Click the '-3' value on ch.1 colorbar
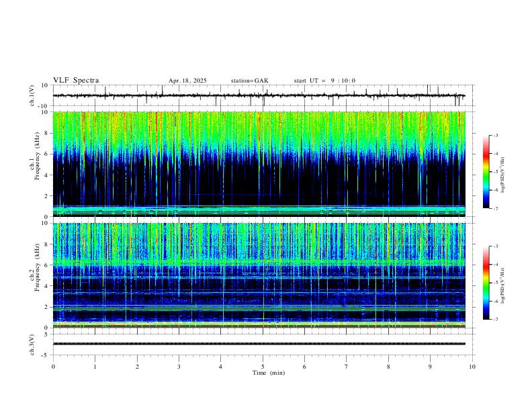This screenshot has height=411, width=532. pyautogui.click(x=495, y=135)
